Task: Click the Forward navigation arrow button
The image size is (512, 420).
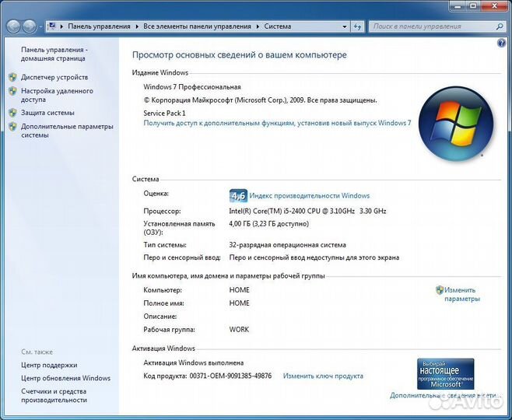Action: (30, 26)
